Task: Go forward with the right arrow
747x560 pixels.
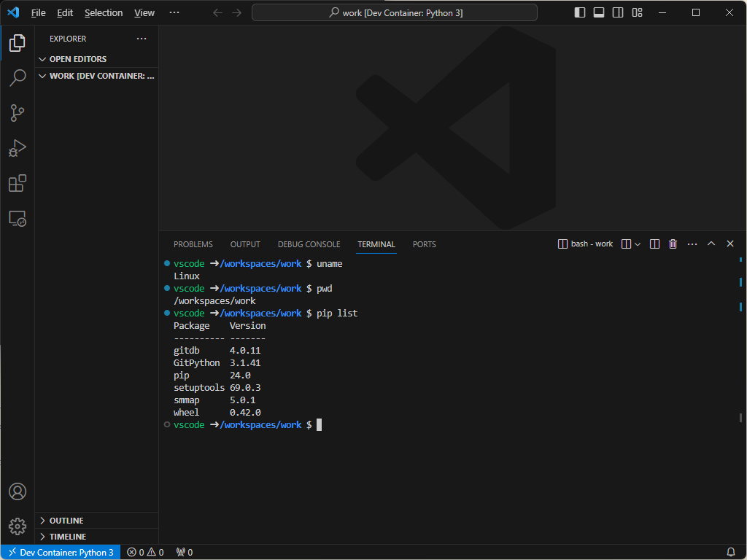Action: [237, 13]
